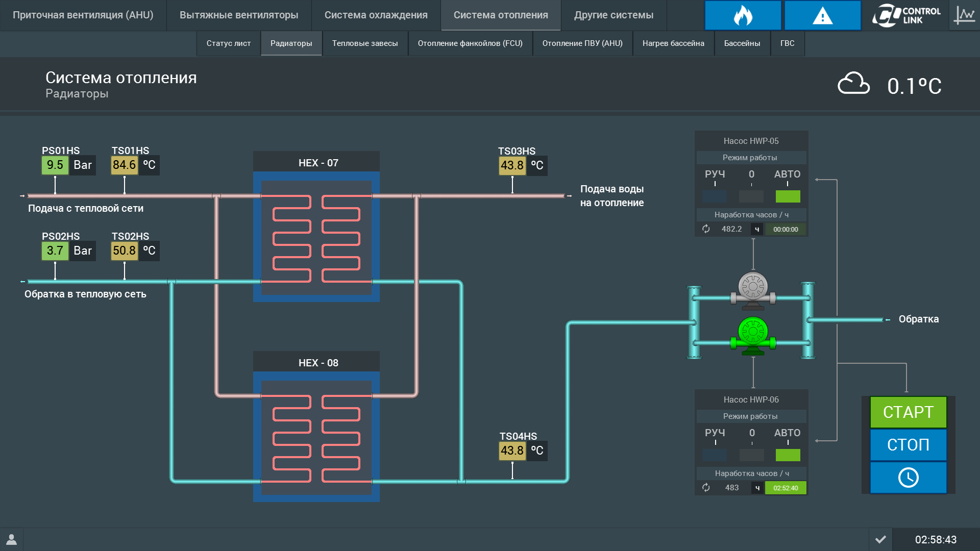Click the Обратка в тепловую сеть label
This screenshot has height=551, width=980.
(x=85, y=294)
